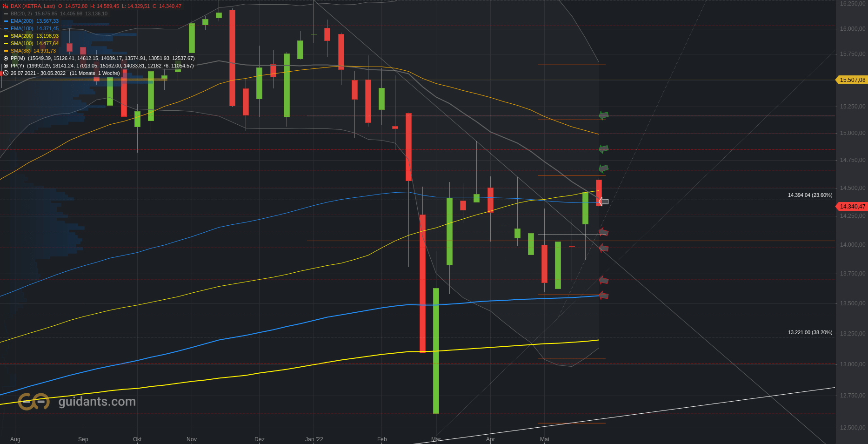Click the PP(M) pivot indicator circle icon
Viewport: 868px width, 444px height.
(x=6, y=58)
